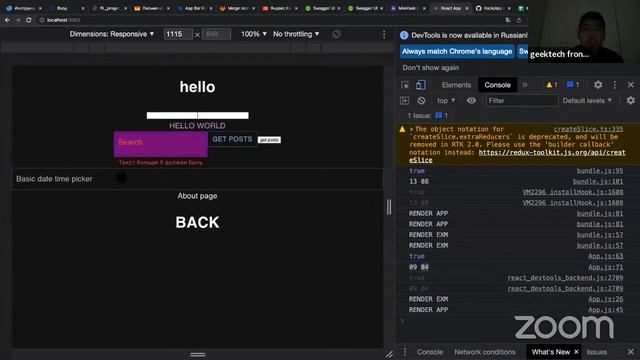The height and width of the screenshot is (360, 640).
Task: Open the Dimensions: Responsive dropdown
Action: 112,34
